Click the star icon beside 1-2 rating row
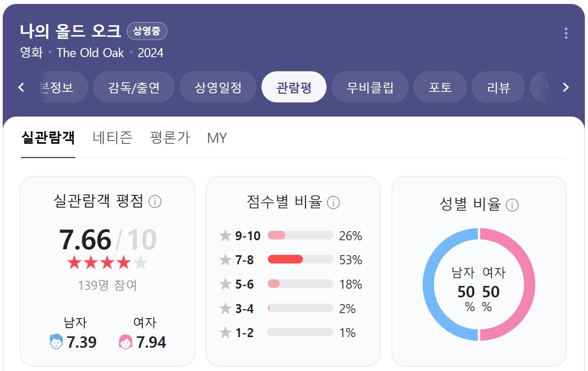Viewport: 588px width, 371px height. (225, 333)
